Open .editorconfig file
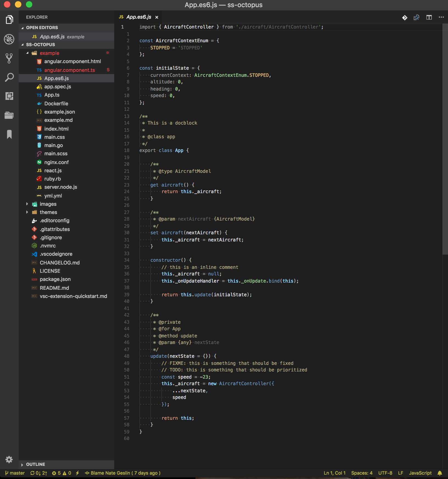Screen dimensions: 448x479 pyautogui.click(x=66, y=221)
